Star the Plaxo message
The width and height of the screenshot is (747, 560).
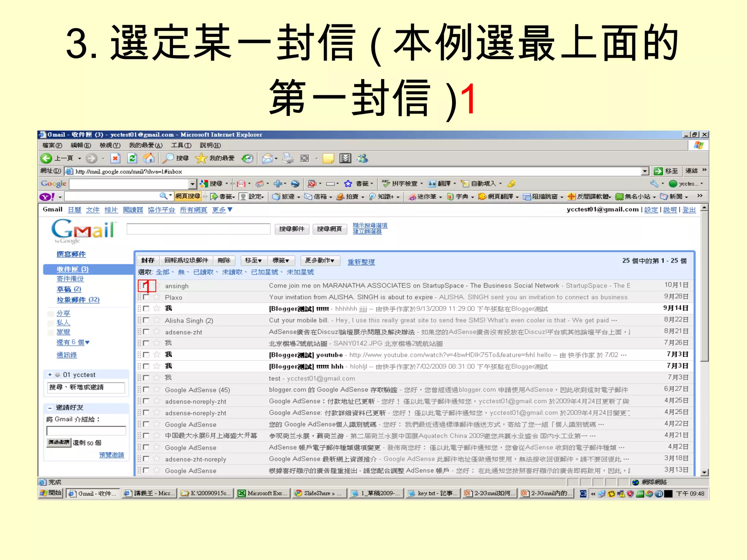click(157, 297)
